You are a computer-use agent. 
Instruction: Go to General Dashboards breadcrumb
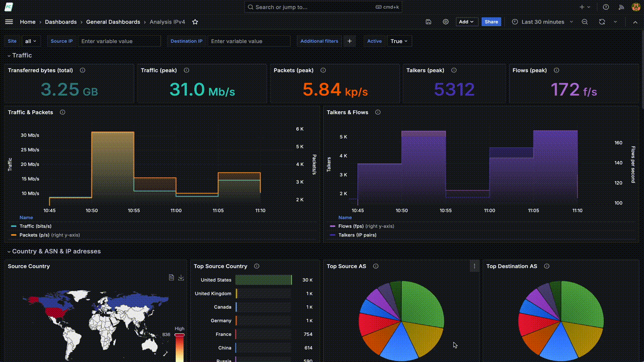click(113, 22)
